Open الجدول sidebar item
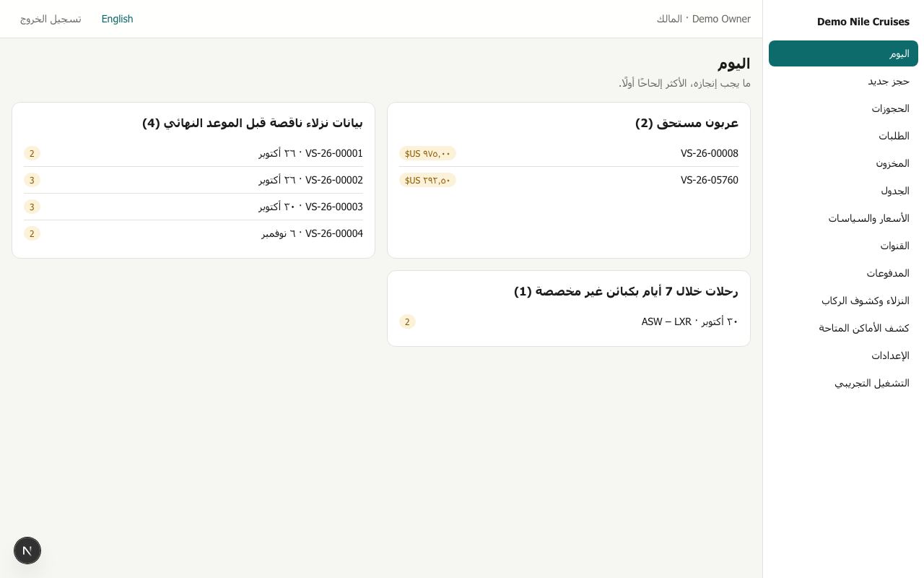The height and width of the screenshot is (578, 924). click(x=843, y=191)
